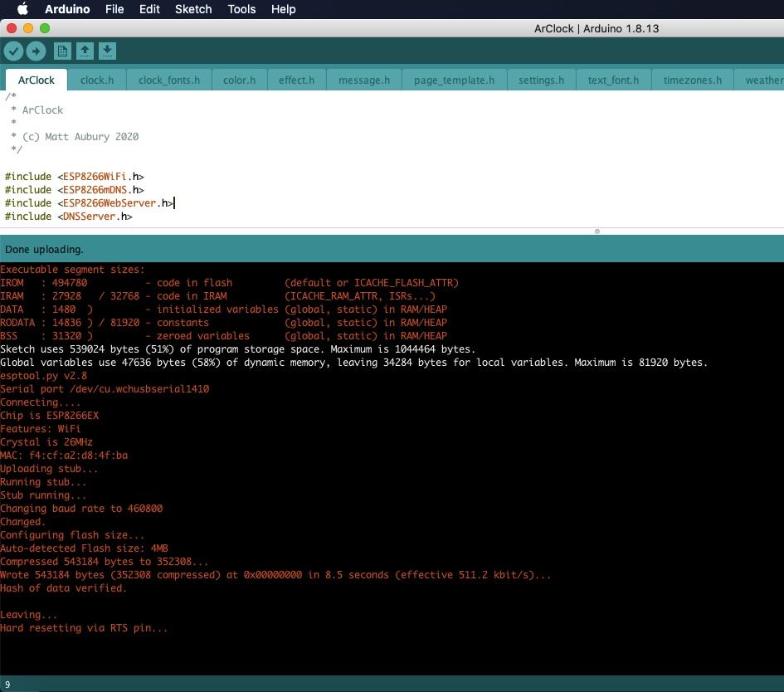Click the console divider drag handle dot
The height and width of the screenshot is (692, 784).
(597, 231)
